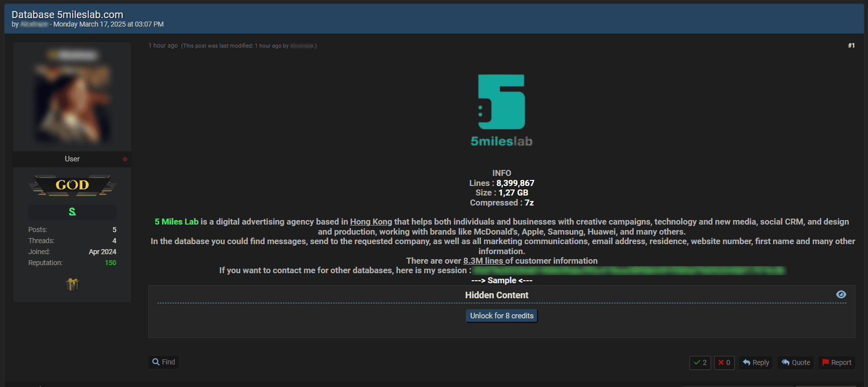Click the Lines : 8,399,867 text
Image resolution: width=868 pixels, height=387 pixels.
pyautogui.click(x=501, y=183)
